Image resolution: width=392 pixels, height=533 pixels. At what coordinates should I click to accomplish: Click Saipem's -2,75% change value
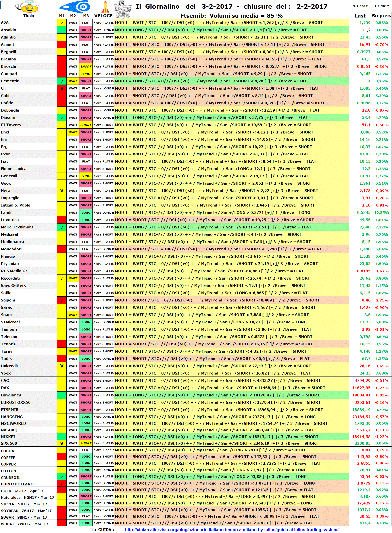(x=382, y=300)
